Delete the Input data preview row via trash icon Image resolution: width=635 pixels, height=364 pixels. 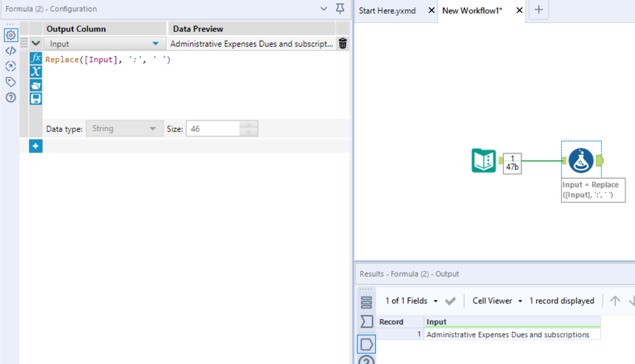click(342, 43)
